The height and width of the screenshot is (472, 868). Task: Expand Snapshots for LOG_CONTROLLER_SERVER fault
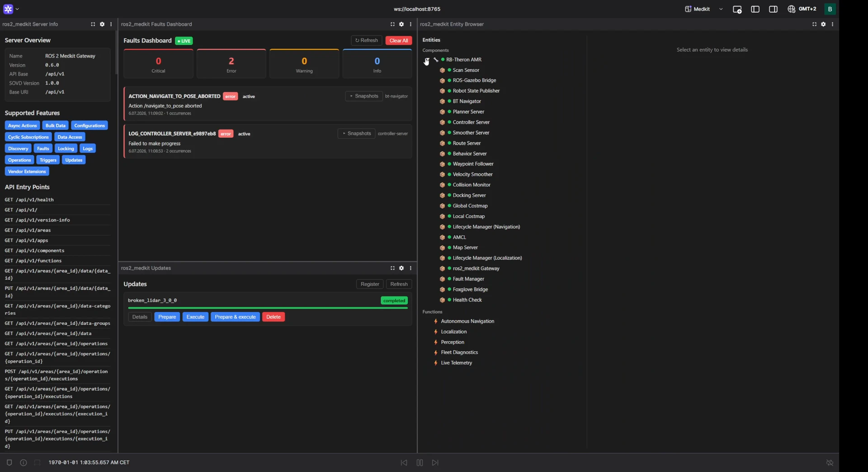356,134
